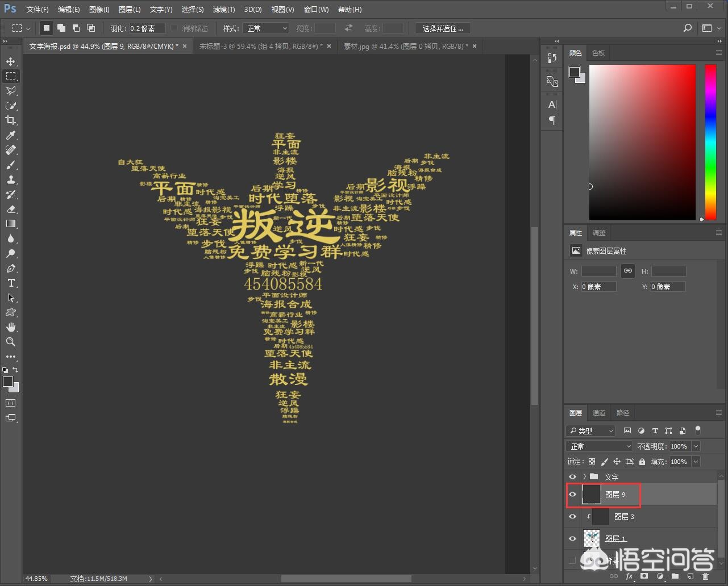Click the 羽化 feather input field

pyautogui.click(x=147, y=28)
